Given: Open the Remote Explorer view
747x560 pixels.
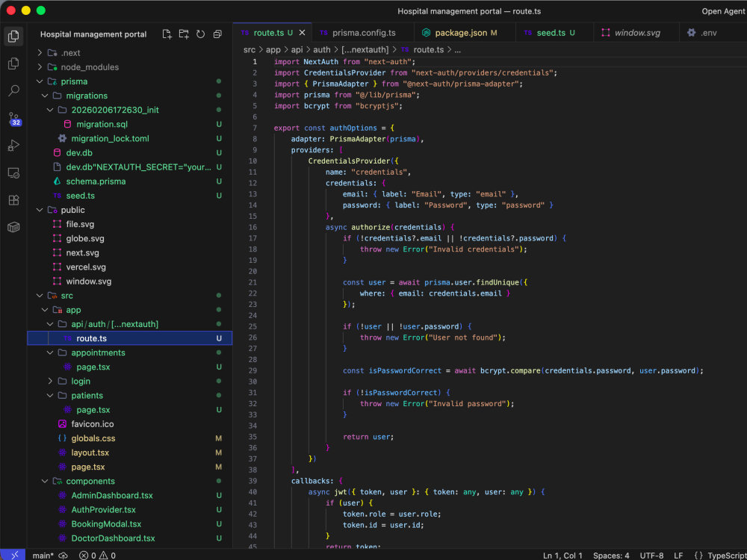Looking at the screenshot, I should coord(13,173).
